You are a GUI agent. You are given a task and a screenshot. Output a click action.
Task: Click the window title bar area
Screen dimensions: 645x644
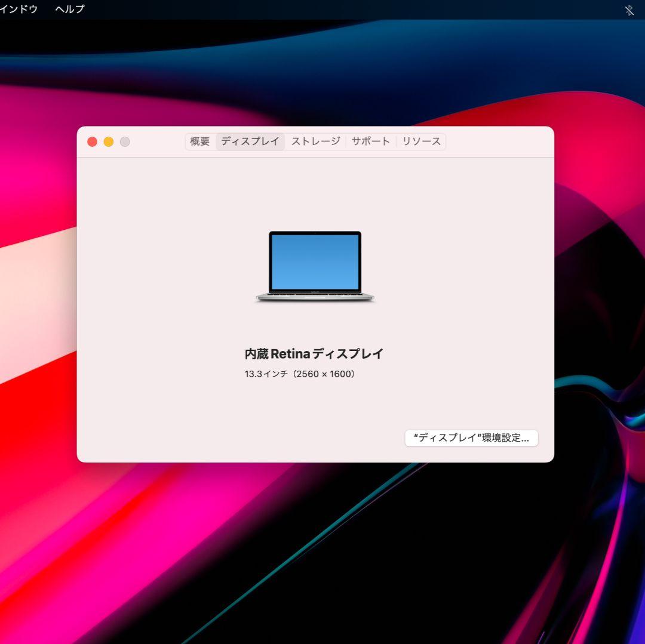pyautogui.click(x=161, y=141)
